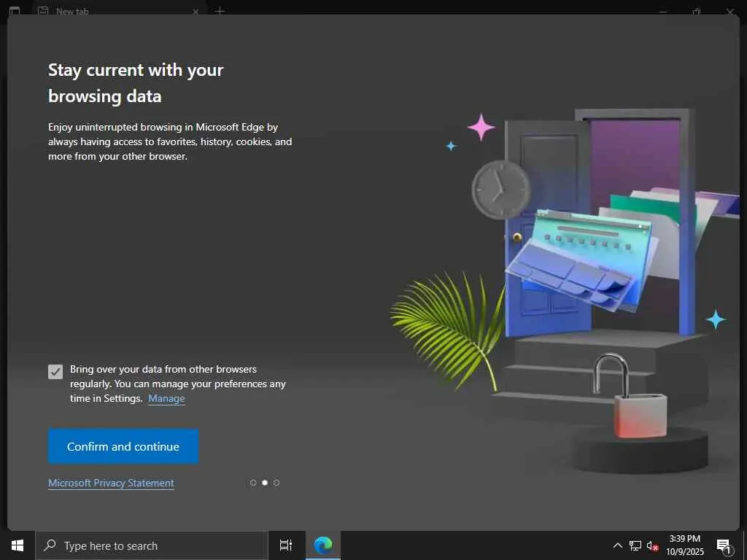Open the network status tray icon
The width and height of the screenshot is (747, 560).
pyautogui.click(x=635, y=545)
